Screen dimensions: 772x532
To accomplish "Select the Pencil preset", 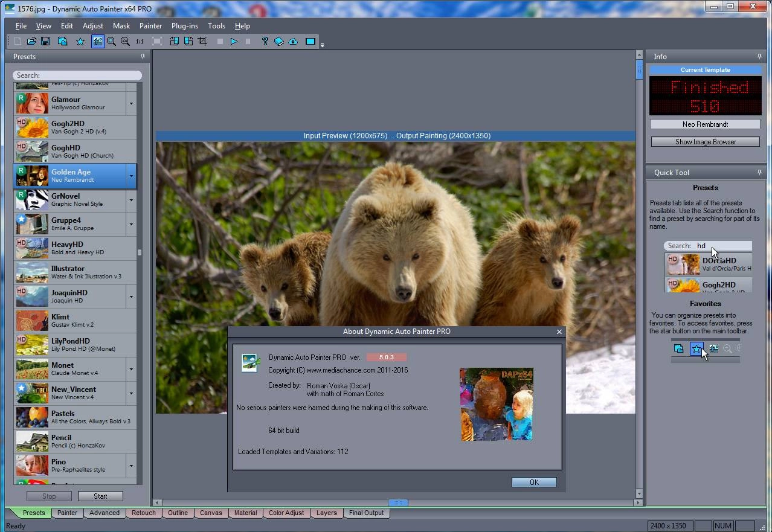I will point(76,441).
